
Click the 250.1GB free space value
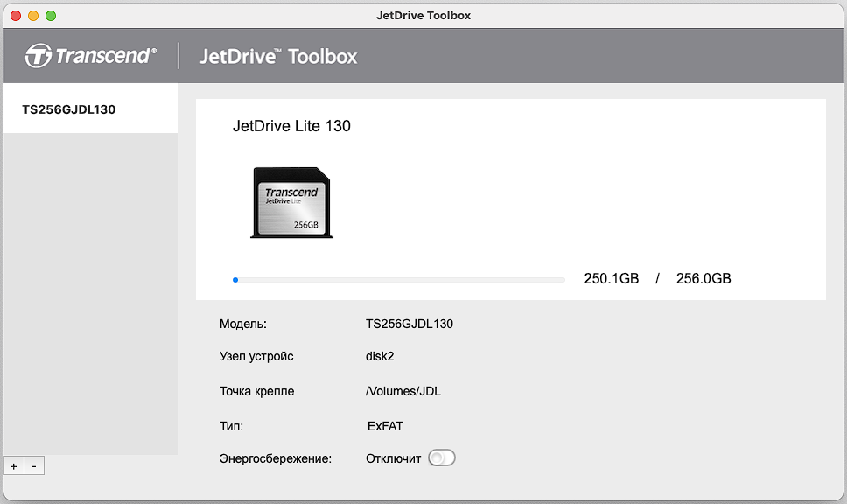coord(612,279)
